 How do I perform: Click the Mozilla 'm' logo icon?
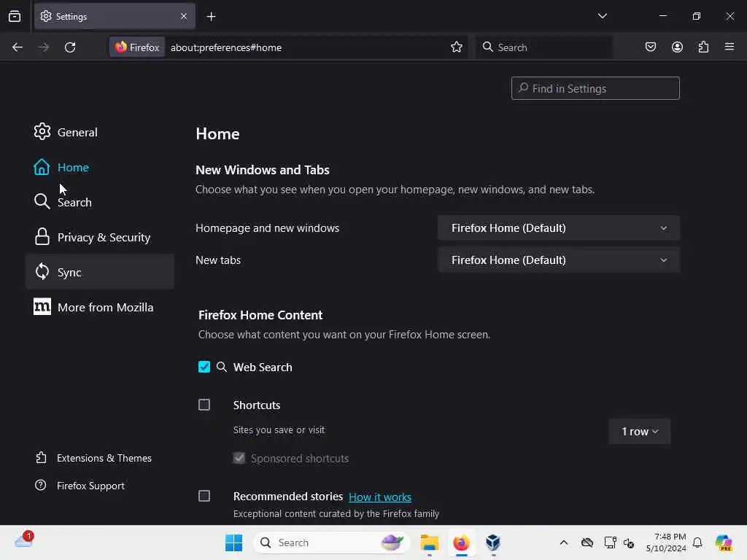(x=42, y=306)
